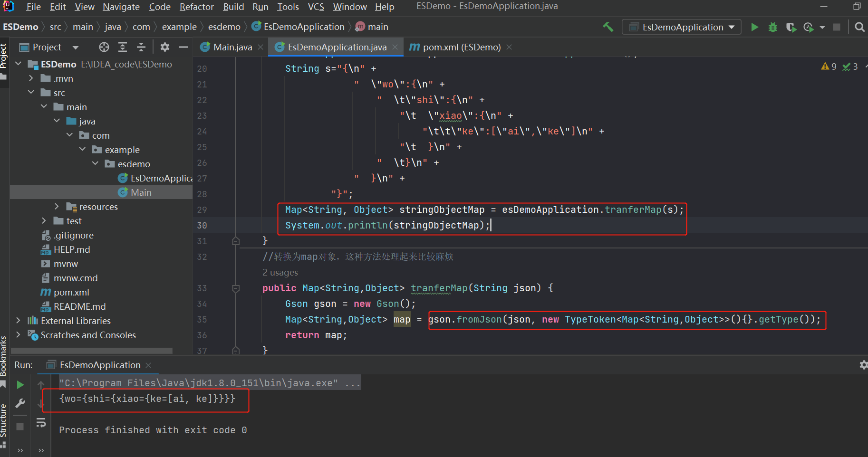Click typo indicator showing 3
This screenshot has height=457, width=868.
pos(850,67)
